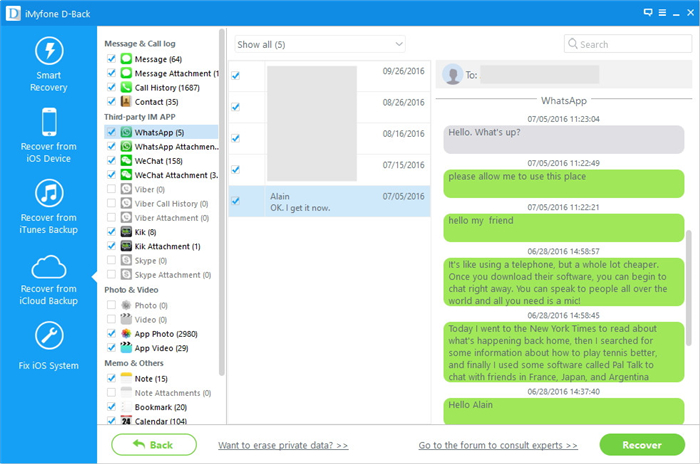Click the green Recover button
700x464 pixels.
642,445
